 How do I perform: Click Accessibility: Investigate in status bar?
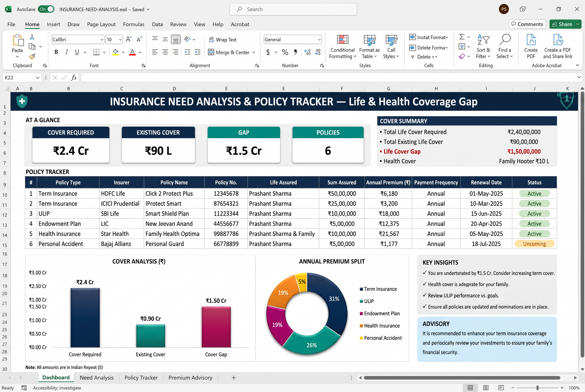click(57, 388)
